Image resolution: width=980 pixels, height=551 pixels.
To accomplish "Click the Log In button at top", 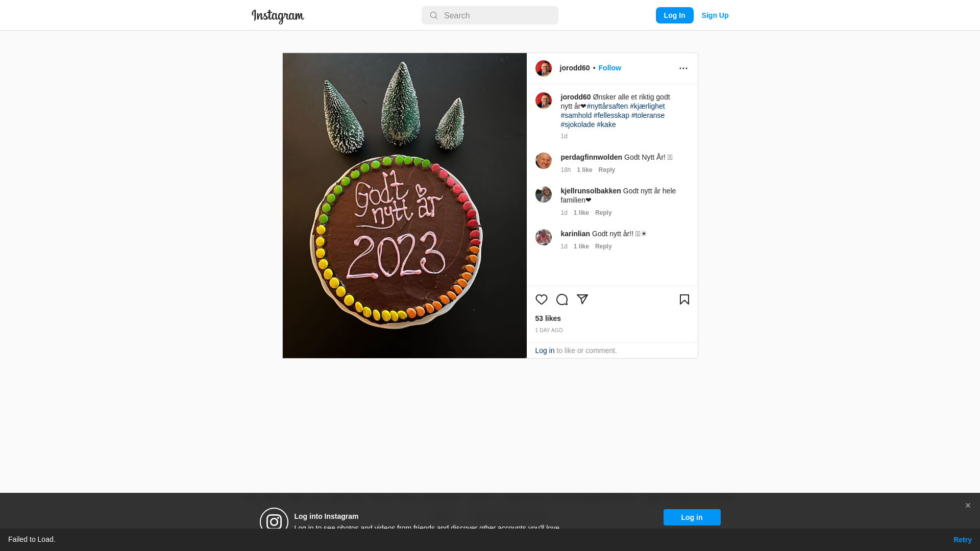I will [x=674, y=15].
